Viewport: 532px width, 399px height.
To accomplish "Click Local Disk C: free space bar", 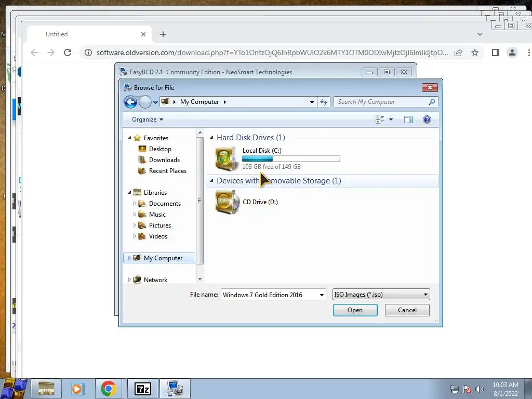I will pyautogui.click(x=291, y=159).
